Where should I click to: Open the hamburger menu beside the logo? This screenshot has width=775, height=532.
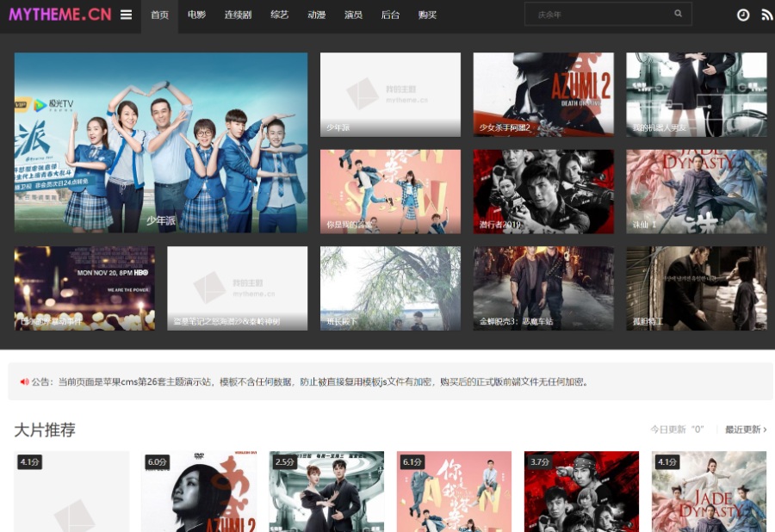click(127, 15)
